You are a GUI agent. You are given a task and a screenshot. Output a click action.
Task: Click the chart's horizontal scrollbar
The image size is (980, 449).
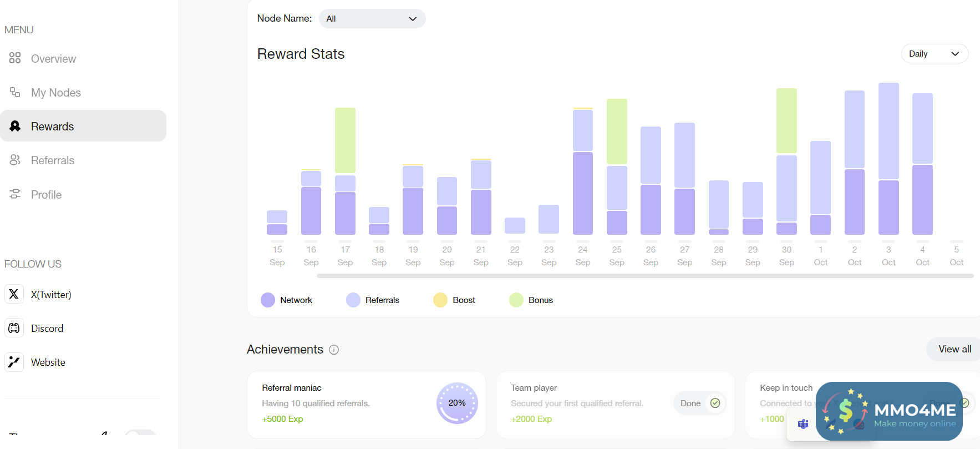(645, 276)
